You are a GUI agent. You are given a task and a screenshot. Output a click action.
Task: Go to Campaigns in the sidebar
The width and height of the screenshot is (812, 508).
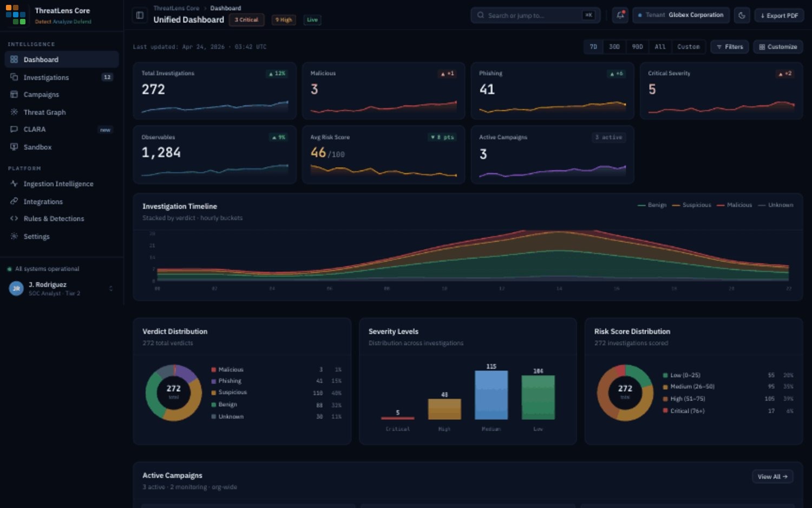(x=62, y=95)
